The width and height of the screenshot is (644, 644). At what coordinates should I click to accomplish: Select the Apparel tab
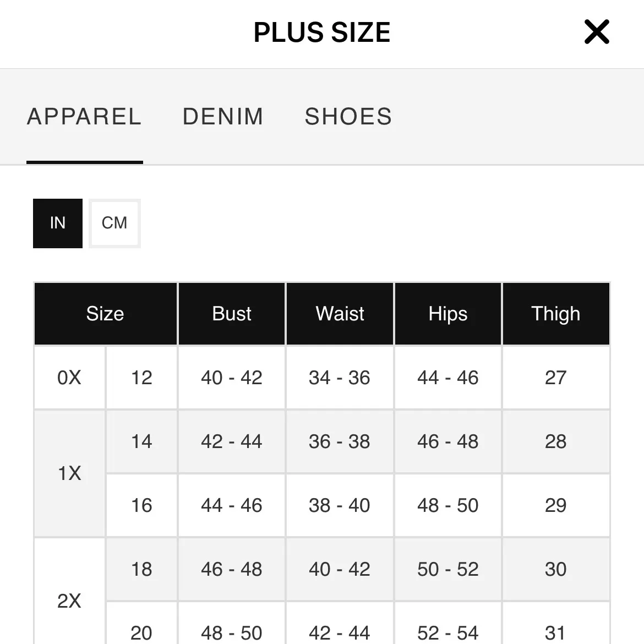(x=84, y=117)
